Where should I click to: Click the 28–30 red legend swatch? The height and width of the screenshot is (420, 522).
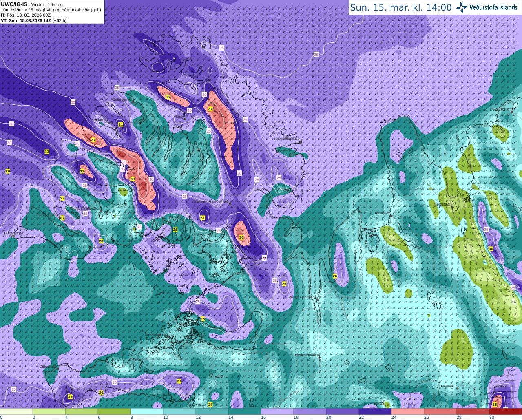coord(473,411)
